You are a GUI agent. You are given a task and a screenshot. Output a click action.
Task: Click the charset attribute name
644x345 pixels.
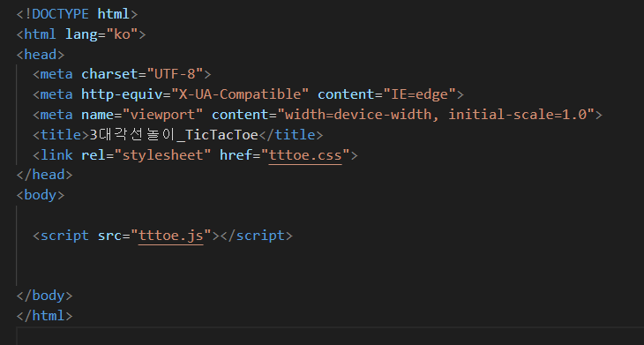tap(109, 74)
